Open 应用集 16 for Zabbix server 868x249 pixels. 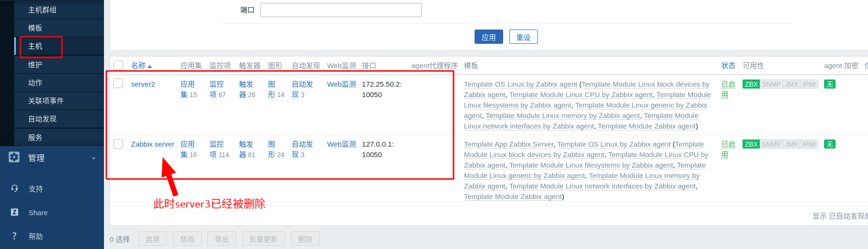click(x=187, y=149)
